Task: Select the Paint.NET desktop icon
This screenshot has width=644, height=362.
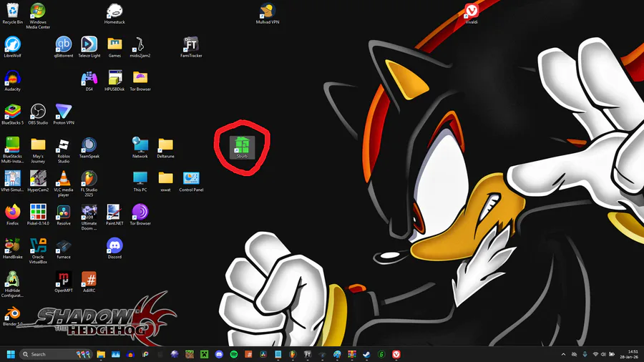Action: (x=114, y=215)
